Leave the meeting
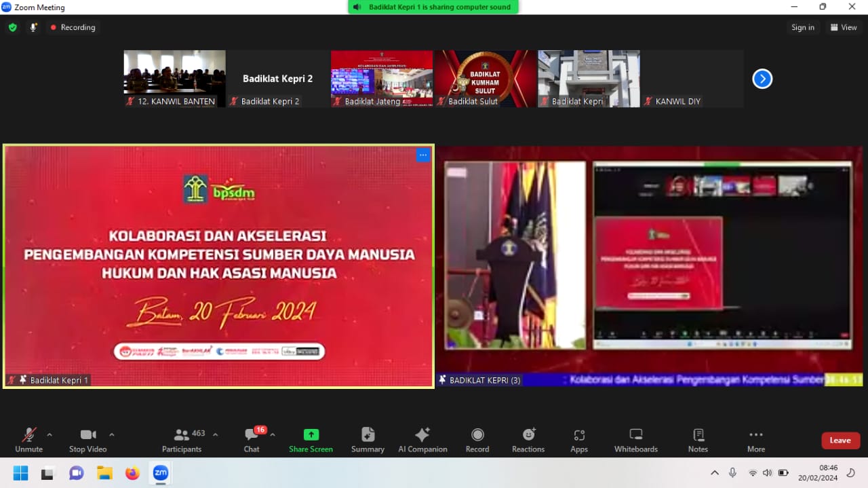868x488 pixels. (x=840, y=440)
